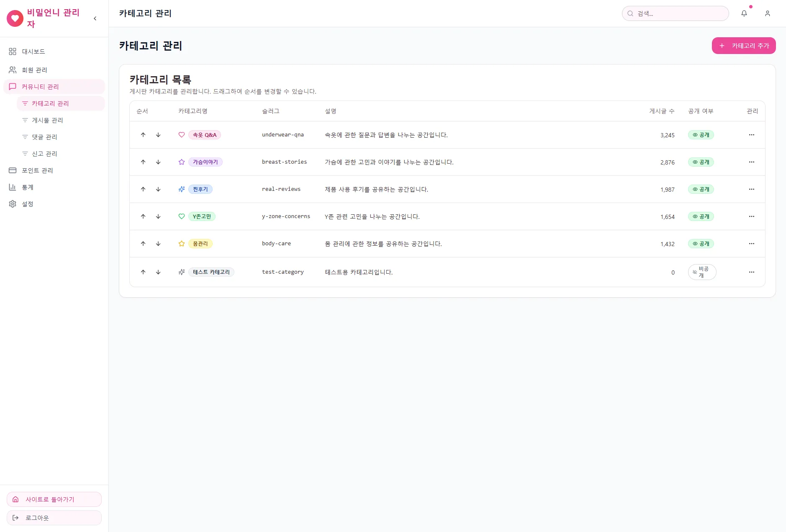Select 신고 관리 submenu item
Viewport: 786px width, 532px height.
(61, 154)
